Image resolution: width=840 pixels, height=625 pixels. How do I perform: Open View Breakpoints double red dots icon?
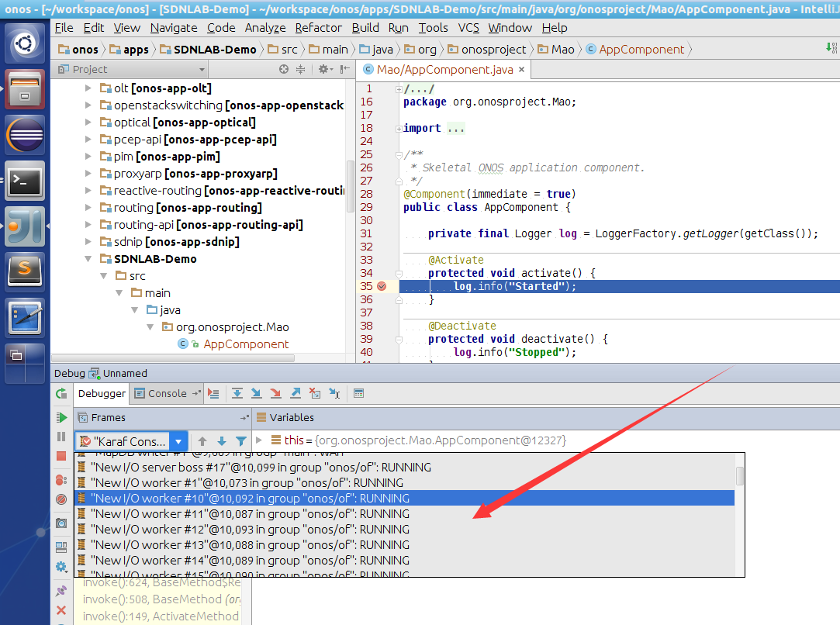coord(61,480)
